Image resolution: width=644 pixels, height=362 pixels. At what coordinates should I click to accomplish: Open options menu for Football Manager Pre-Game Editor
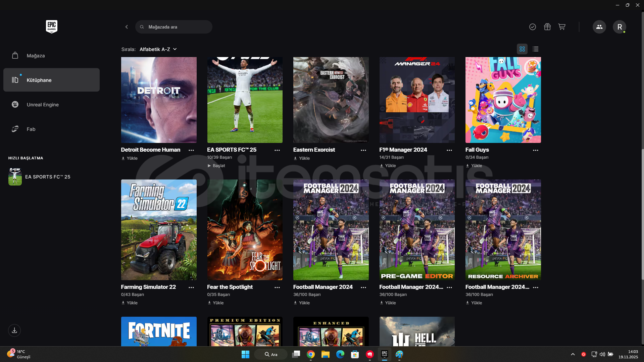(449, 288)
